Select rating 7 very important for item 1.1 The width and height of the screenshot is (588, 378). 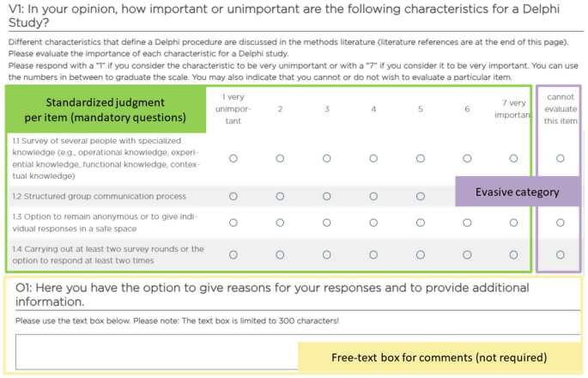[x=513, y=158]
